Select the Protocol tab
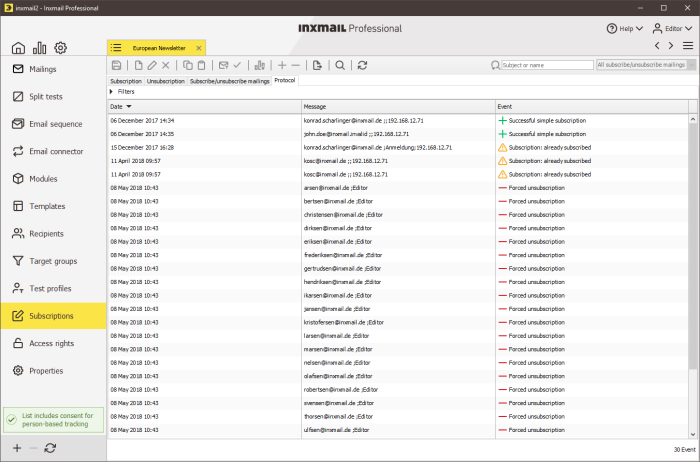Viewport: 700px width, 462px height. pyautogui.click(x=285, y=80)
